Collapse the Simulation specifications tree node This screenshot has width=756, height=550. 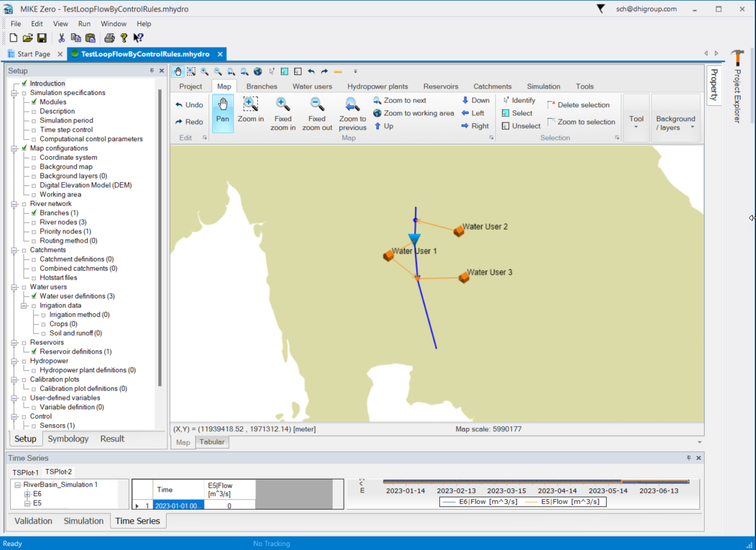15,92
